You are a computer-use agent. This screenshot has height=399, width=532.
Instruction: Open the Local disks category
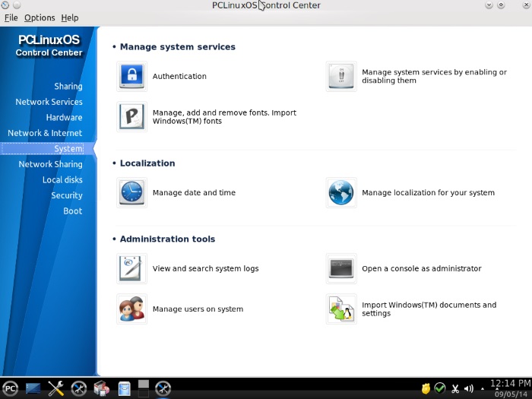pos(62,180)
